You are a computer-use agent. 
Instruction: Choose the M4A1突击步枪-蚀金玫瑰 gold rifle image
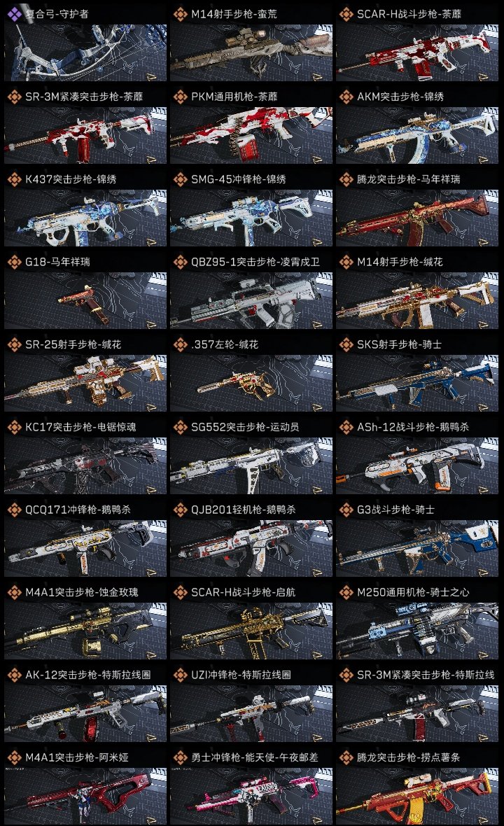(85, 631)
